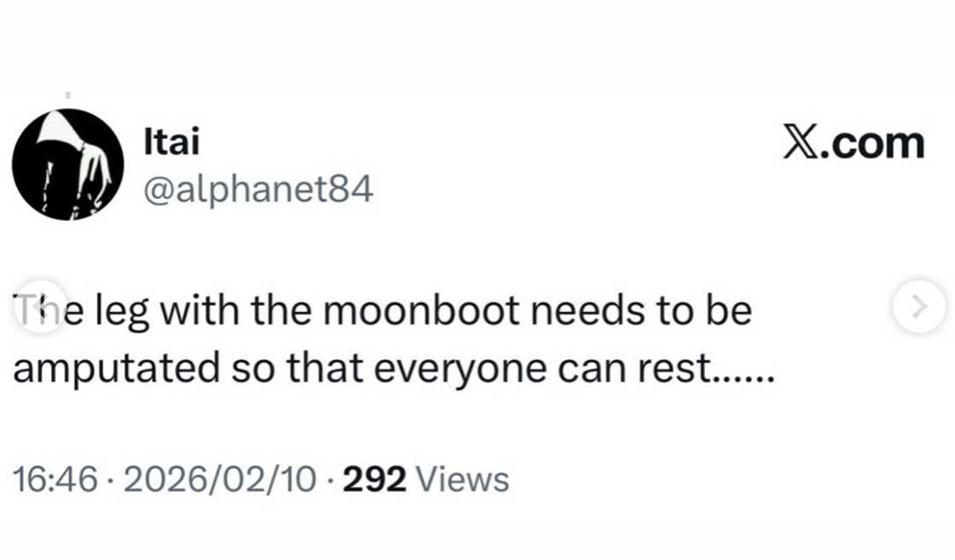This screenshot has width=955, height=560.
Task: Click the "Views" label
Action: (461, 480)
